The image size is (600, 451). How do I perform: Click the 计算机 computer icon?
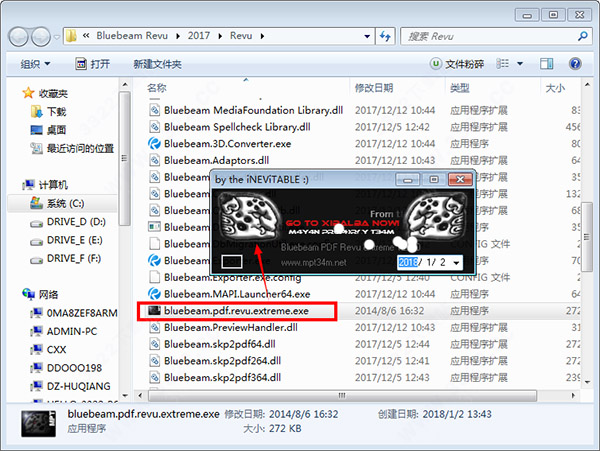click(x=28, y=185)
